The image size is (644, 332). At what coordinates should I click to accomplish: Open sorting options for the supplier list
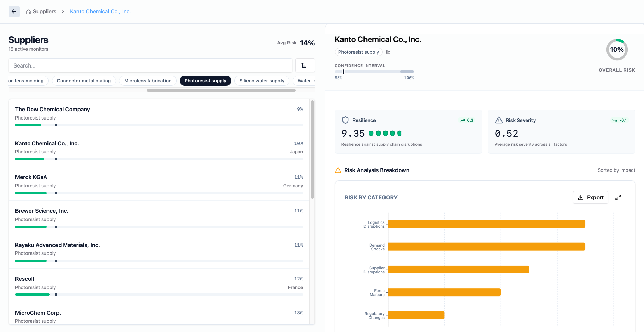pyautogui.click(x=305, y=65)
